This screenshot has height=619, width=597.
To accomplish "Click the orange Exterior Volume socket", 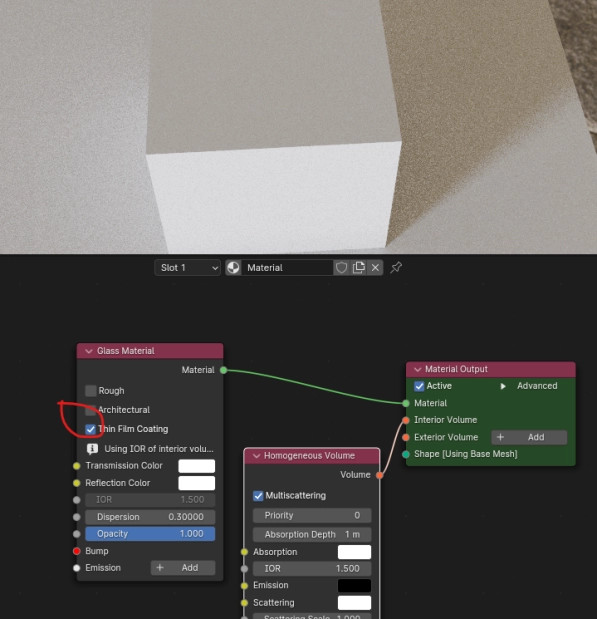I will click(x=406, y=437).
